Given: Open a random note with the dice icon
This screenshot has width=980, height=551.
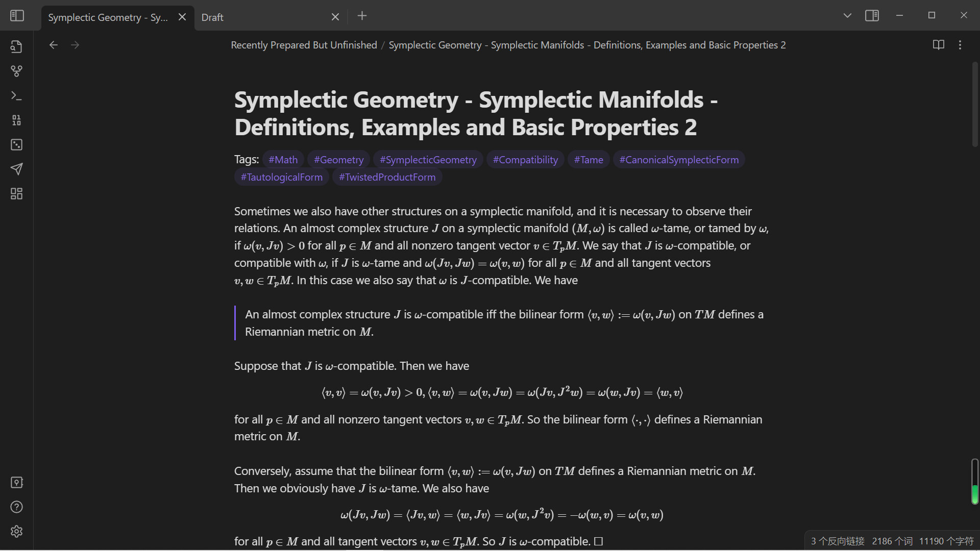Looking at the screenshot, I should click(x=16, y=145).
